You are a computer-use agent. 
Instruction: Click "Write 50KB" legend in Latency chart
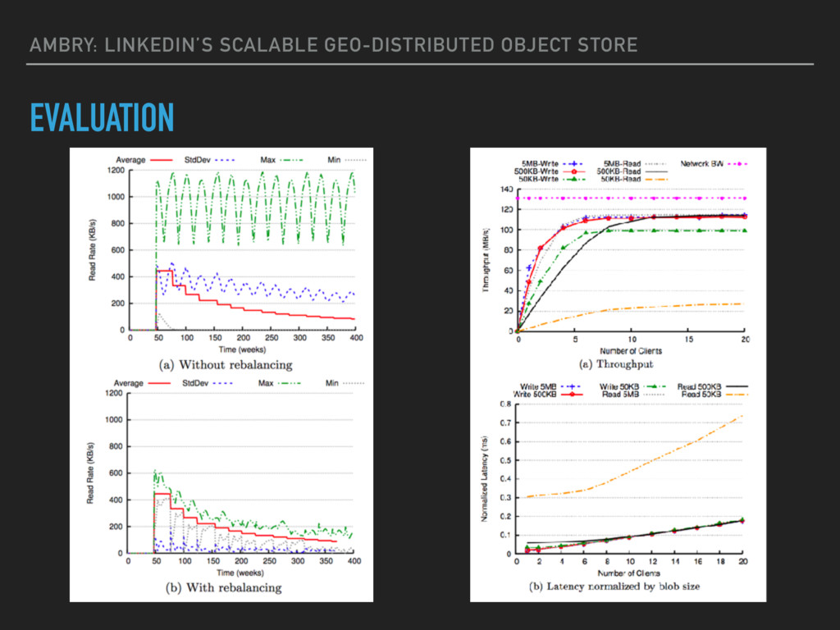point(619,387)
